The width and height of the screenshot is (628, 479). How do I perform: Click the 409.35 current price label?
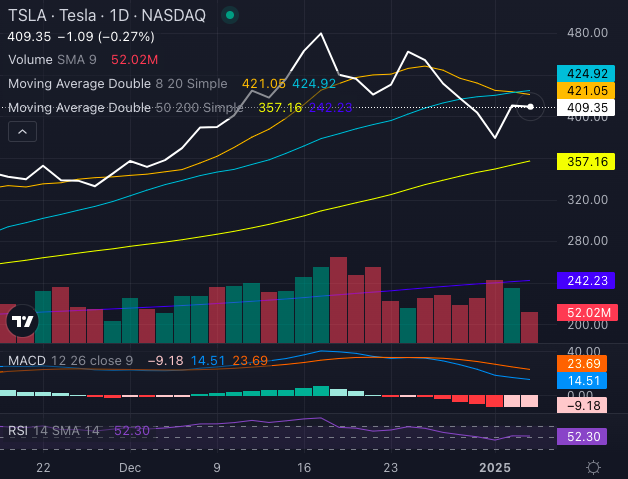(x=586, y=108)
